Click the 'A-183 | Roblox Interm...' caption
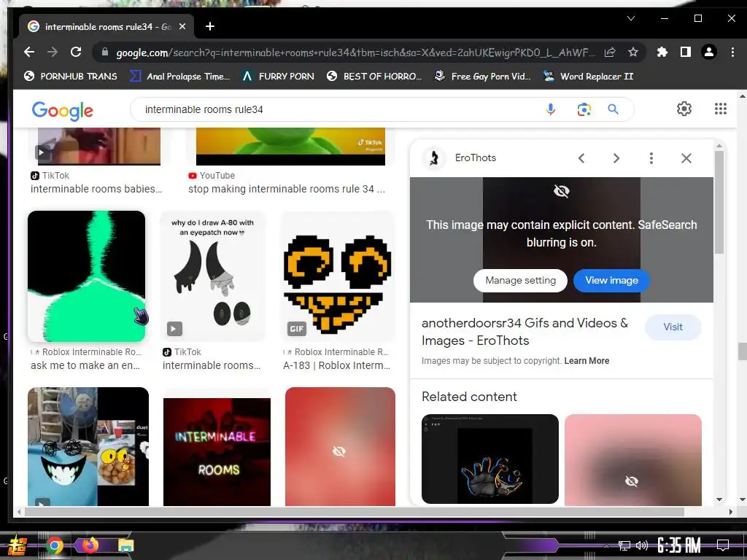Viewport: 747px width, 560px height. click(336, 365)
